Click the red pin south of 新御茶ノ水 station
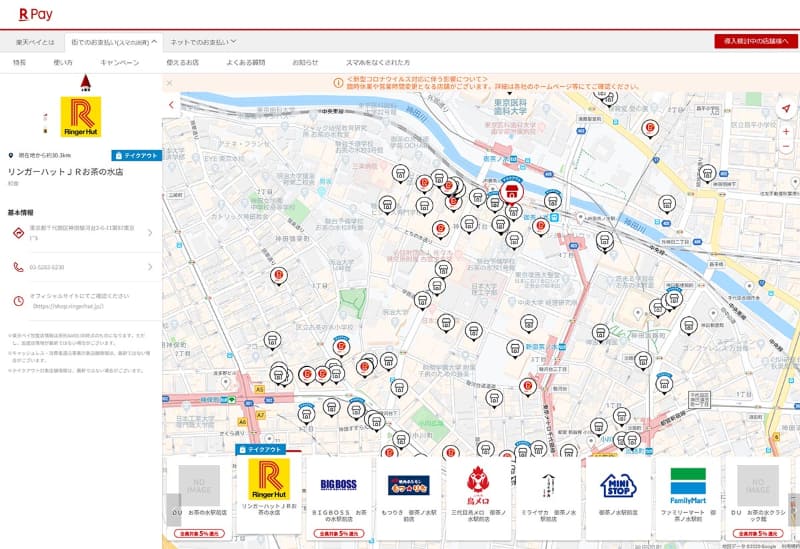800x549 pixels. click(528, 387)
